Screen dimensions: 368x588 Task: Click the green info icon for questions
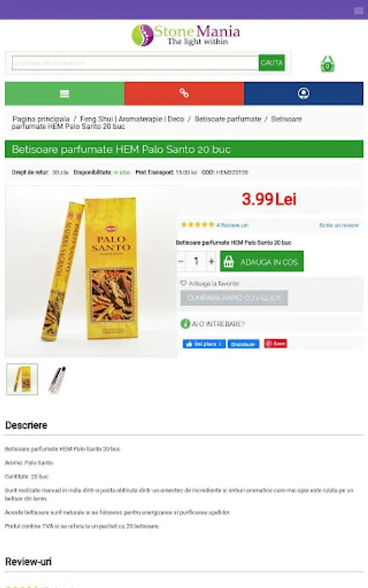click(x=186, y=323)
